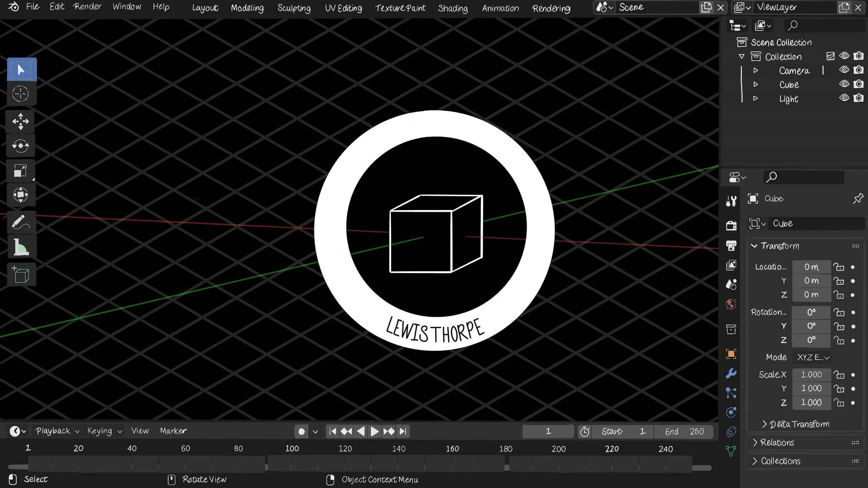
Task: Hide the Cube with eye icon
Action: (844, 84)
